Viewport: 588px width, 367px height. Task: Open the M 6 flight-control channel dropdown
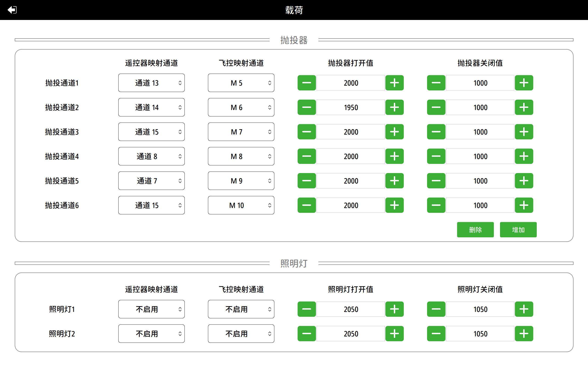click(x=241, y=107)
